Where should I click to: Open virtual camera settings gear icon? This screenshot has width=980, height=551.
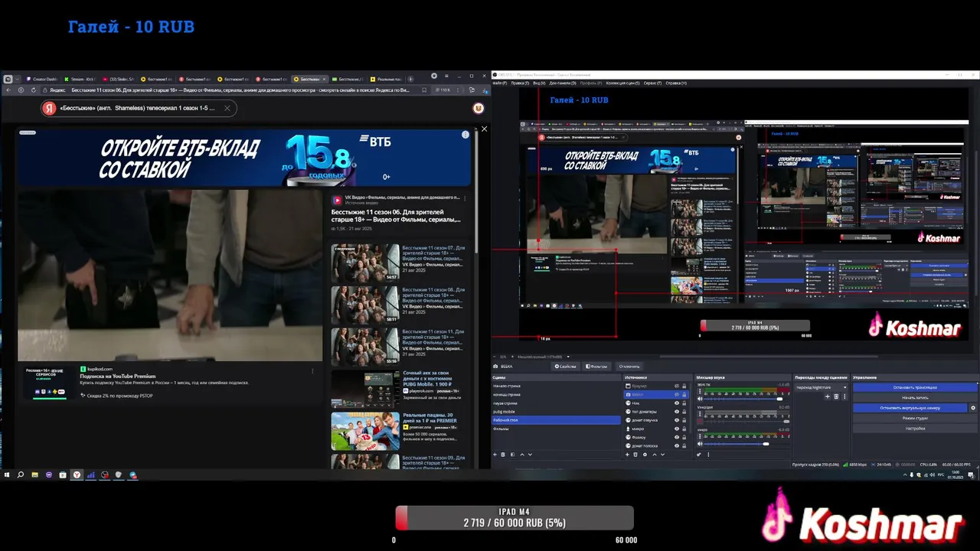[x=973, y=408]
